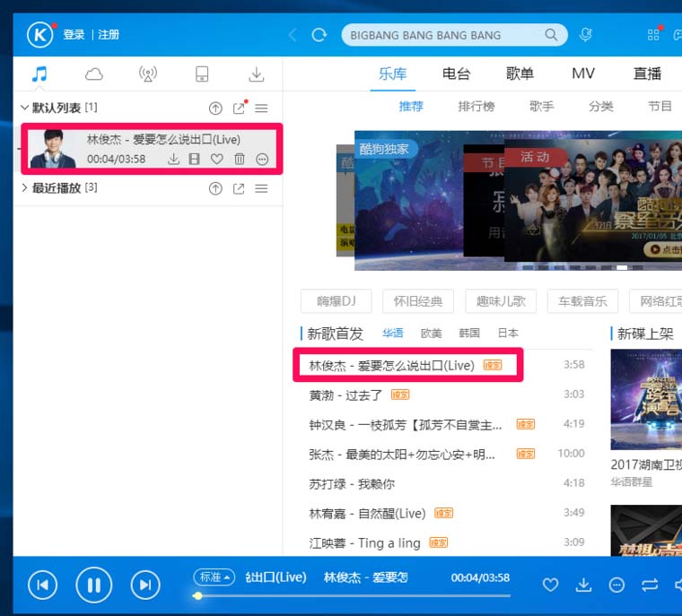The height and width of the screenshot is (616, 682).
Task: Open the download manager tab icon
Action: pyautogui.click(x=256, y=74)
